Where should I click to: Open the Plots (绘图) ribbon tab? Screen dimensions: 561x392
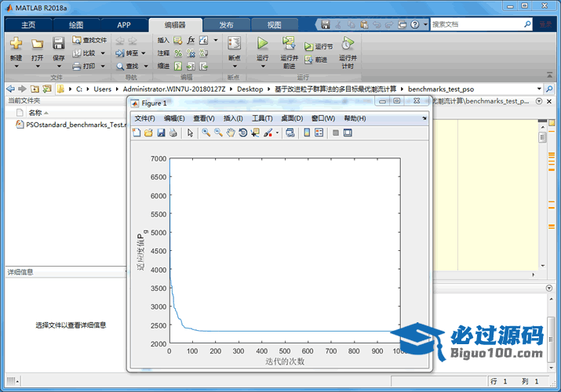[x=76, y=25]
